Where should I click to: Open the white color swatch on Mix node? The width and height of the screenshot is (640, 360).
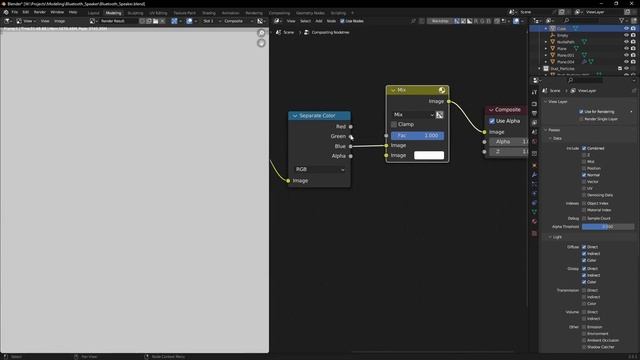429,155
